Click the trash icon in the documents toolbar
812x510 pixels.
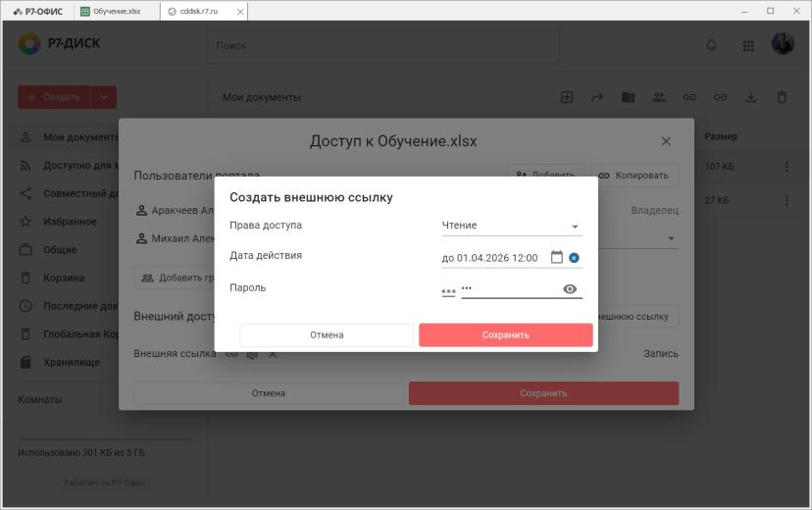[x=782, y=97]
